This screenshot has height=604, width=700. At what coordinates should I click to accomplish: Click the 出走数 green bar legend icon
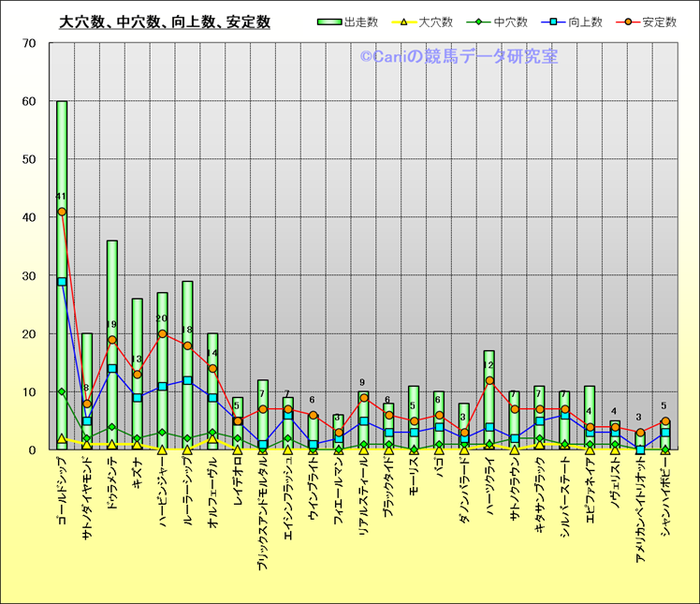328,22
